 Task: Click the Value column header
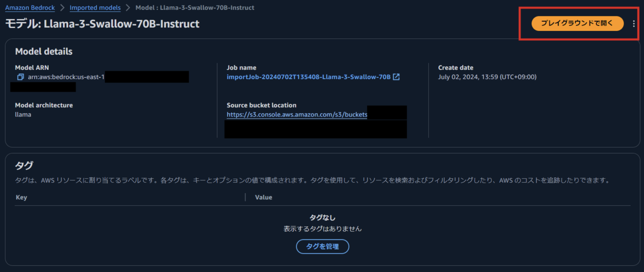tap(264, 197)
